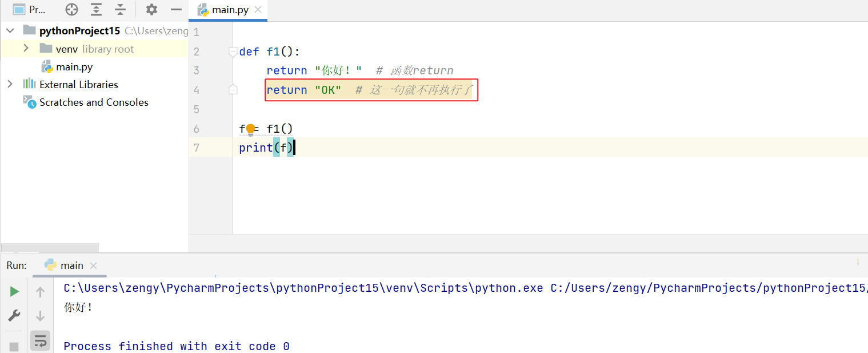
Task: Click the Run: panel label
Action: [x=17, y=265]
